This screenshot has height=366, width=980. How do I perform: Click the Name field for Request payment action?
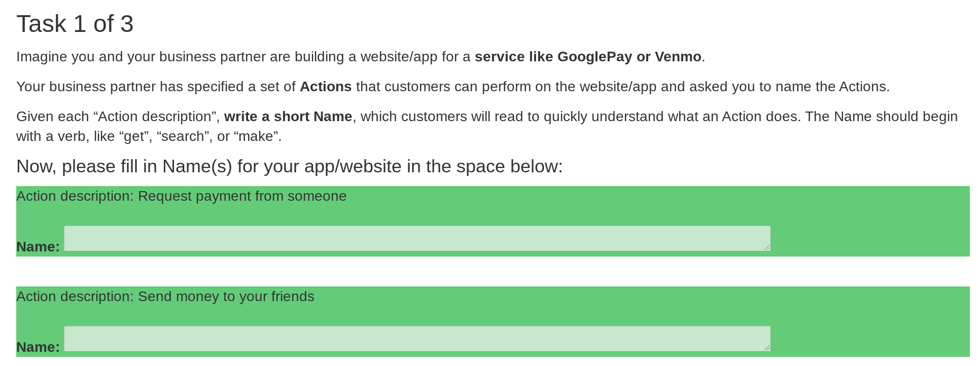click(417, 238)
